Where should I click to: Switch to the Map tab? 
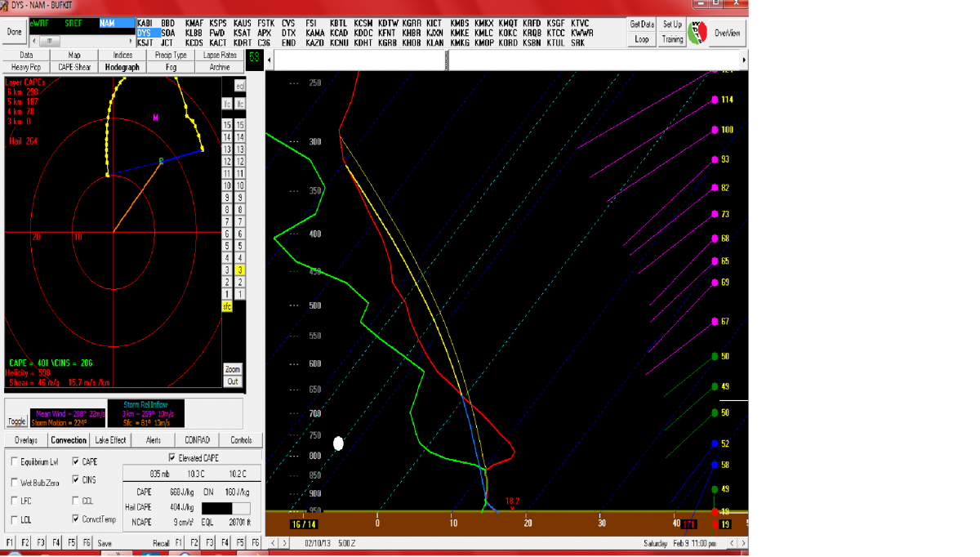click(74, 55)
